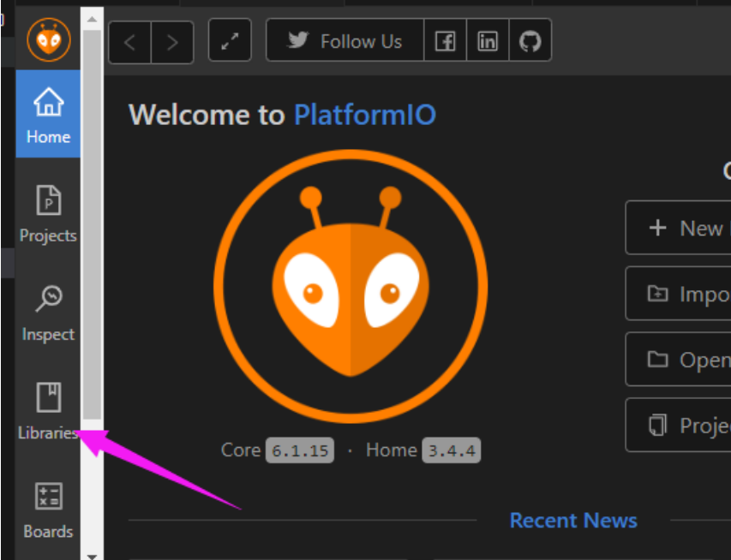Open Libraries from the sidebar
This screenshot has width=731, height=560.
tap(48, 411)
